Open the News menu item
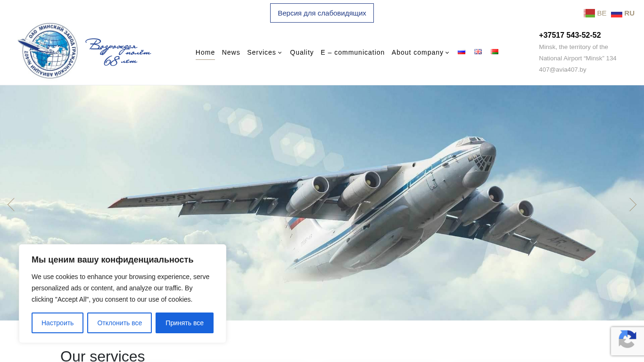Viewport: 644px width, 362px height. pyautogui.click(x=231, y=52)
